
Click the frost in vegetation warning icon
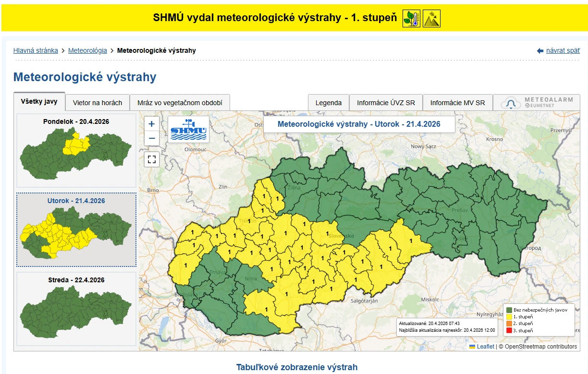(411, 18)
